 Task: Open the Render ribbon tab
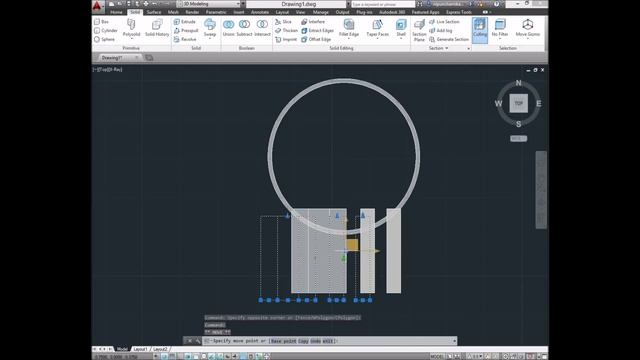point(192,12)
